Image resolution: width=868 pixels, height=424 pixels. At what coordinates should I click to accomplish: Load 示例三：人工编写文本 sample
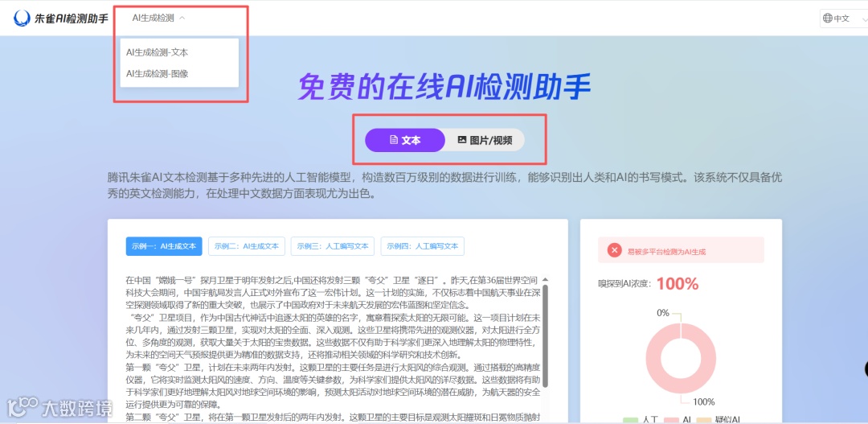coord(333,246)
